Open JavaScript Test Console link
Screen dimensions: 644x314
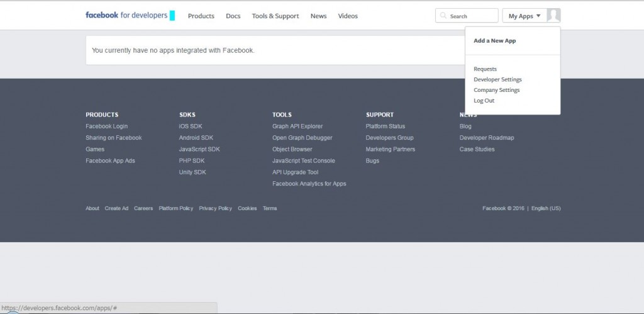tap(304, 160)
